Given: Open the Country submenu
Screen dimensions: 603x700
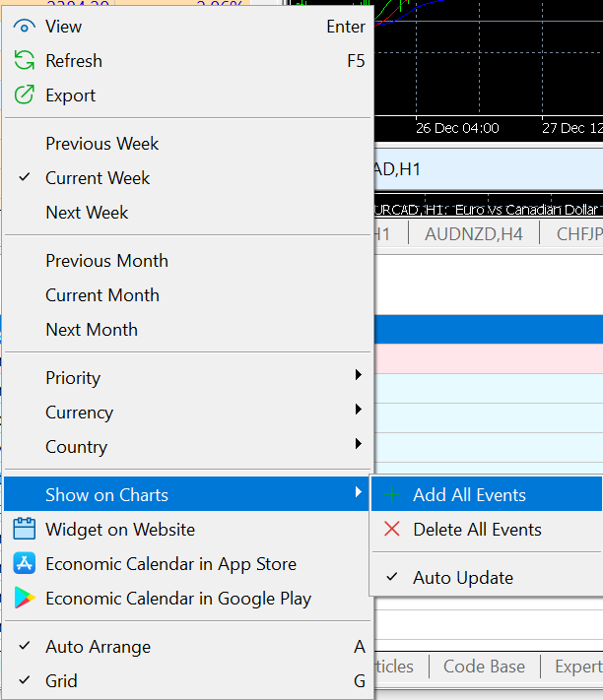Looking at the screenshot, I should coord(76,447).
